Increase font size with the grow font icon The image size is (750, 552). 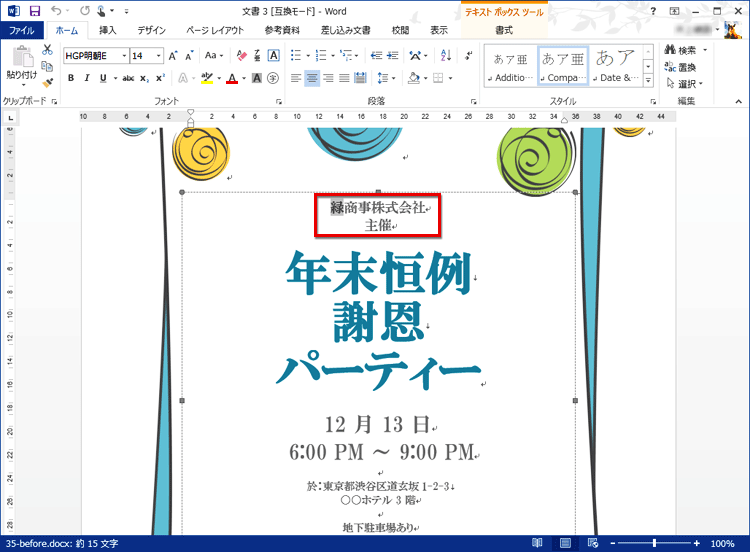tap(173, 55)
